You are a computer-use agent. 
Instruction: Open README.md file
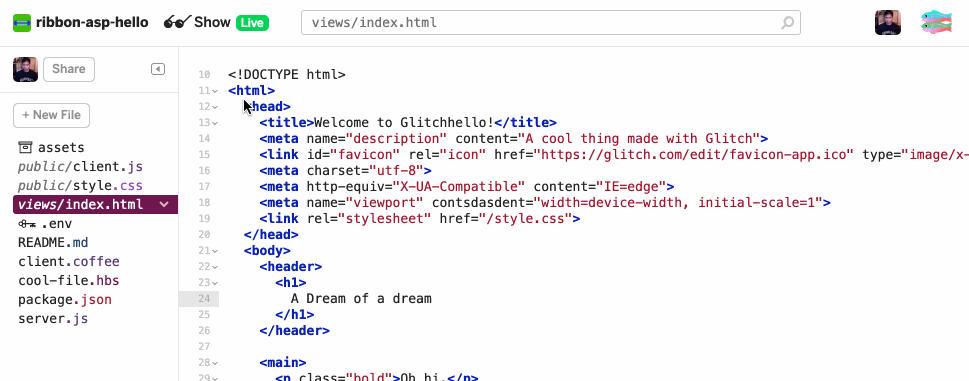[x=53, y=243]
